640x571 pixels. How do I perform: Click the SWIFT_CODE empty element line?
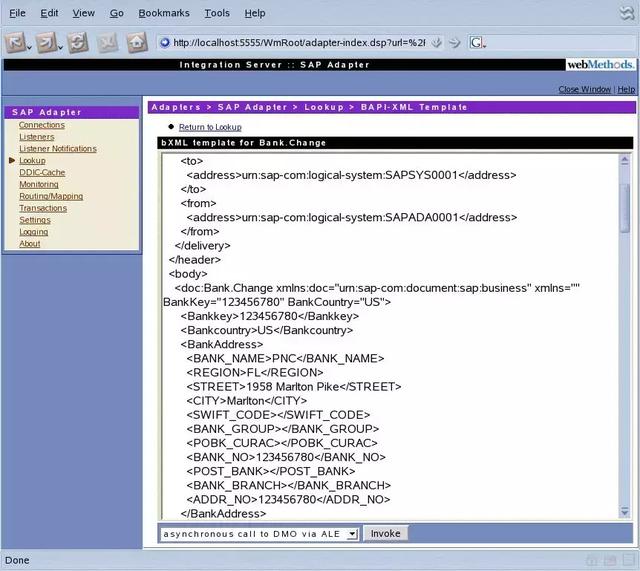278,415
